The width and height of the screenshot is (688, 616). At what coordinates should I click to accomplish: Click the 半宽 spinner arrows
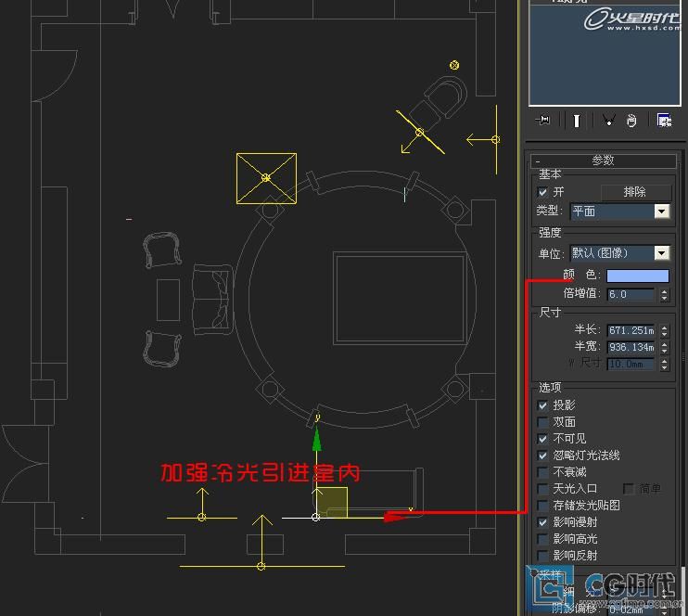[664, 348]
